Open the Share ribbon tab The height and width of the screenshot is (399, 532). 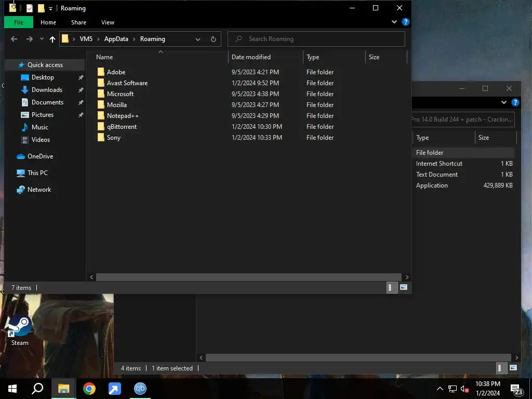tap(78, 22)
